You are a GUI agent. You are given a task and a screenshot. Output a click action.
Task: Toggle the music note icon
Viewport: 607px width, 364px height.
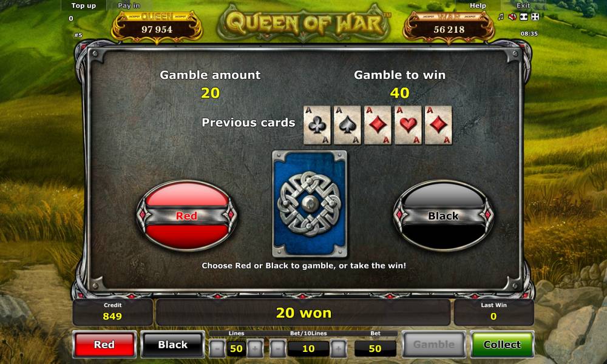(501, 16)
